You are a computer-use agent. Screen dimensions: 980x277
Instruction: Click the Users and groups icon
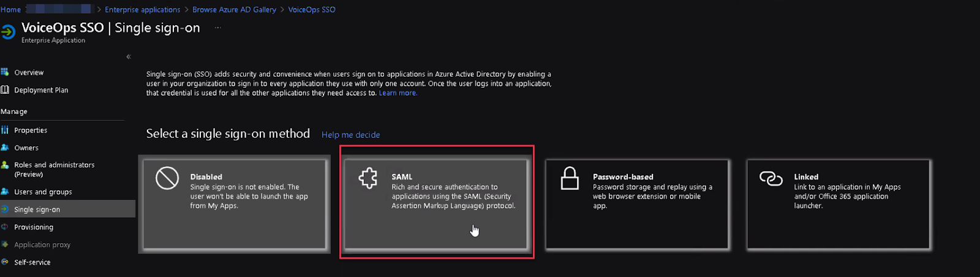coord(5,192)
